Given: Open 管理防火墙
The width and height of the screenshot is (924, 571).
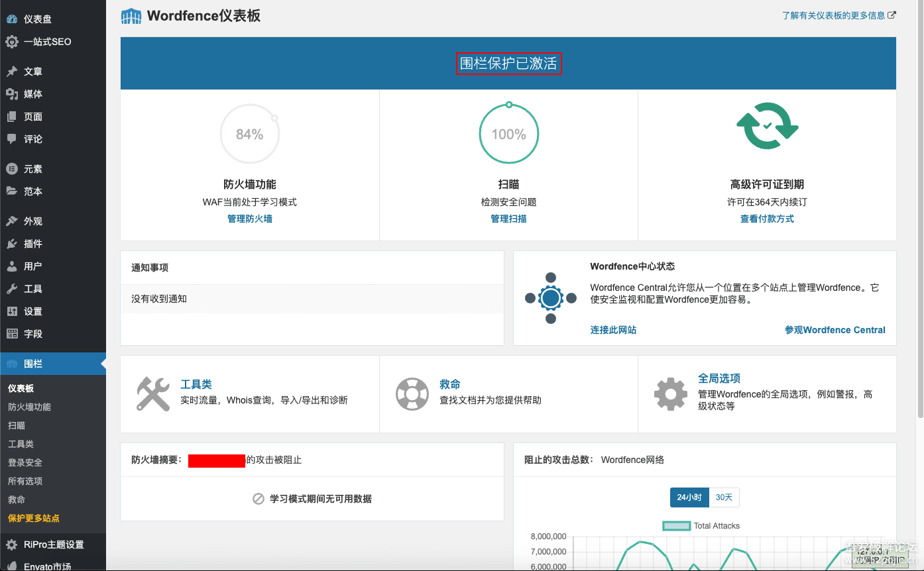Looking at the screenshot, I should pyautogui.click(x=249, y=219).
